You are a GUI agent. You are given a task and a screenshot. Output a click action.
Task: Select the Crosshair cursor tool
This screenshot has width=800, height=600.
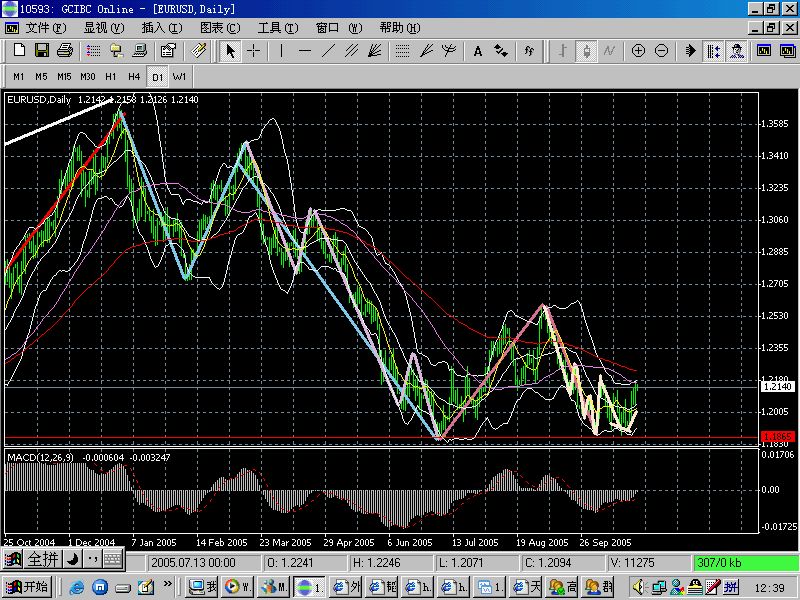(254, 51)
